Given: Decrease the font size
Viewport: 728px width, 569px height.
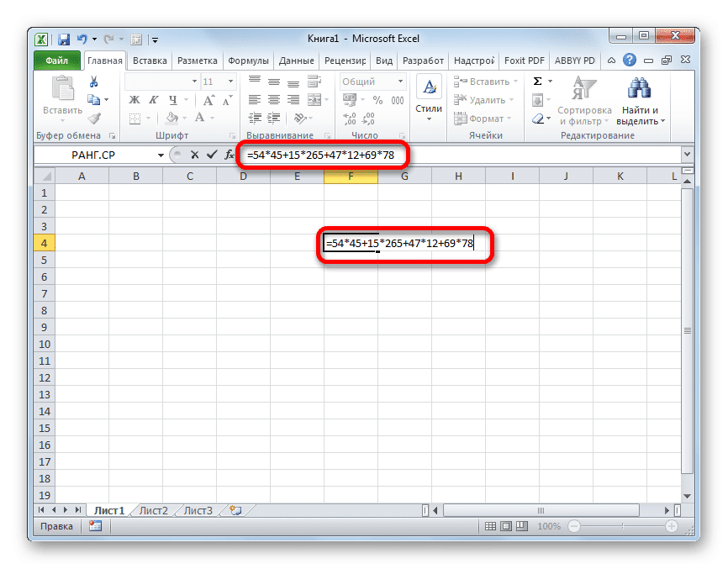Looking at the screenshot, I should pos(227,100).
